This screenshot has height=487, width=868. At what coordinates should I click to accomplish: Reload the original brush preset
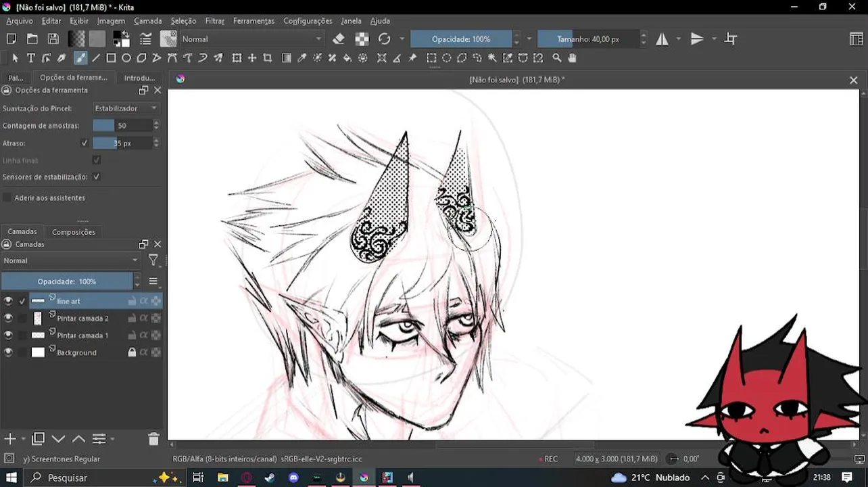384,39
